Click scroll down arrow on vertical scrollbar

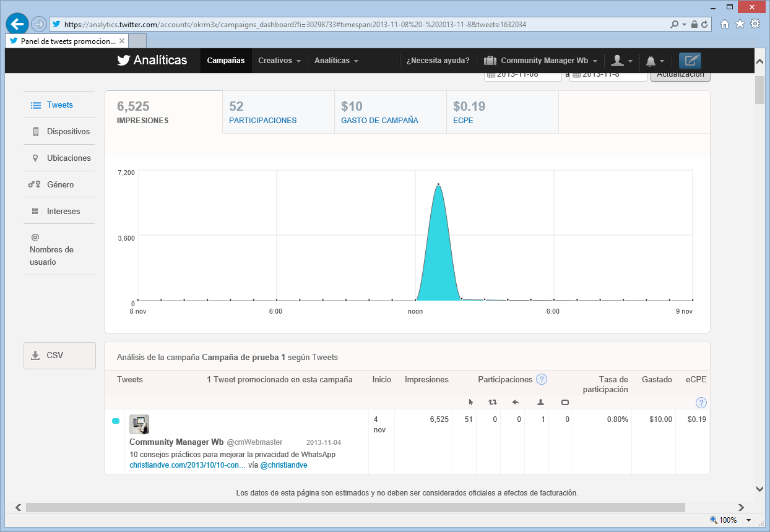tap(759, 489)
